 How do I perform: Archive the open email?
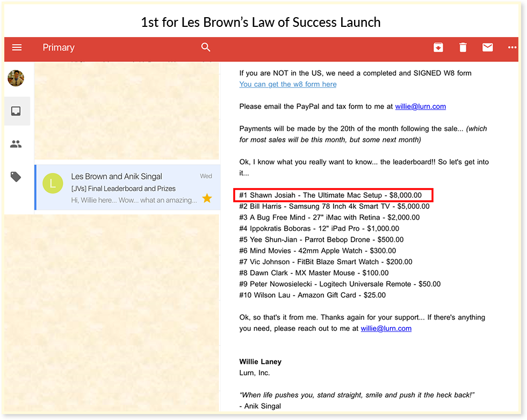(438, 47)
